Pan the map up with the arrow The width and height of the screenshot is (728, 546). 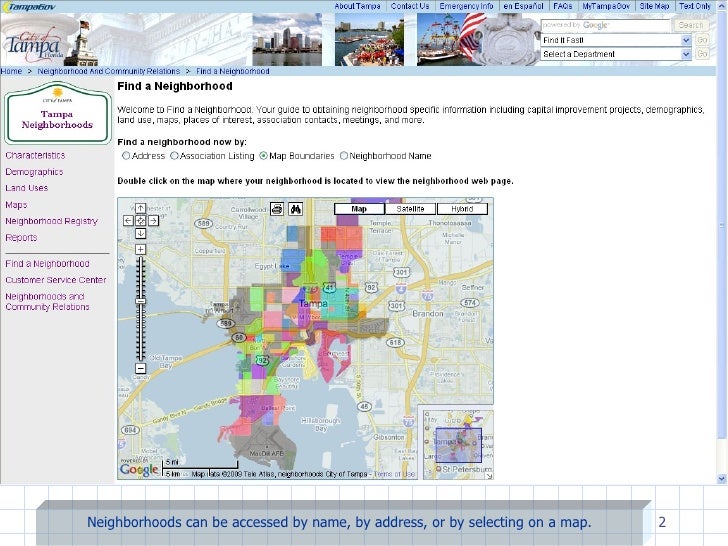tap(140, 208)
